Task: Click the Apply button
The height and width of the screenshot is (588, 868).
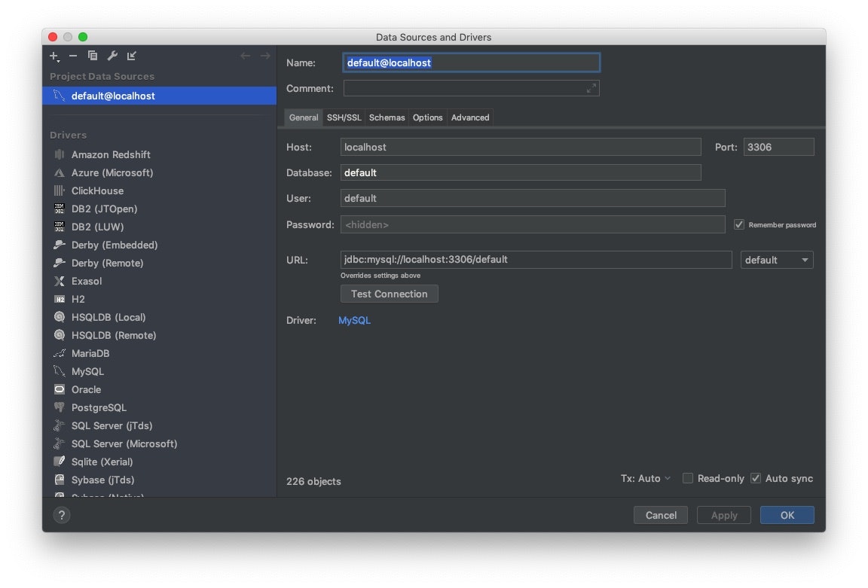Action: pyautogui.click(x=724, y=515)
